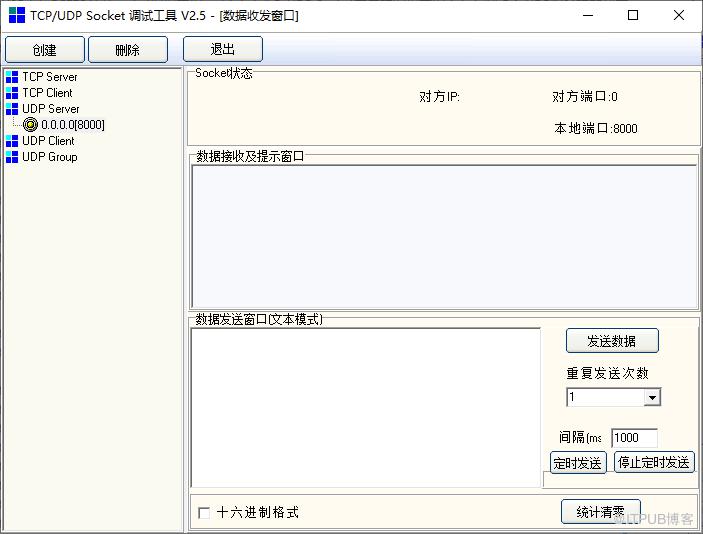Click the app icon in title bar

tap(17, 15)
